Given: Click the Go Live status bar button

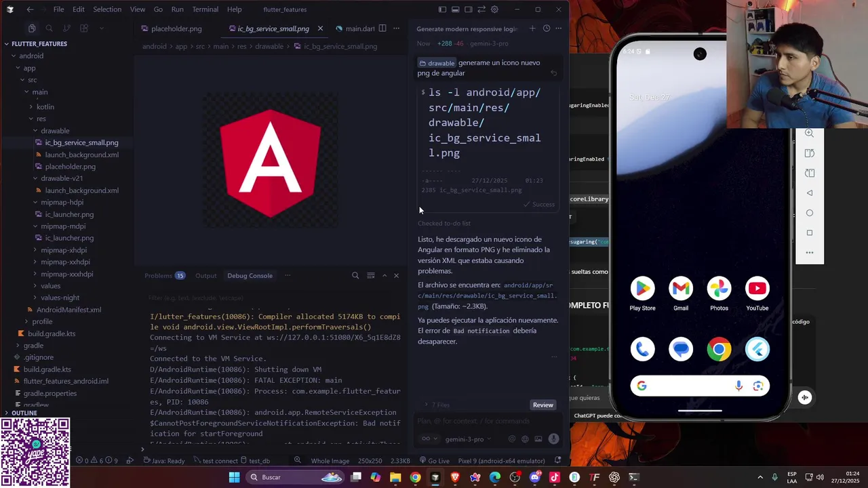Looking at the screenshot, I should pos(434,461).
